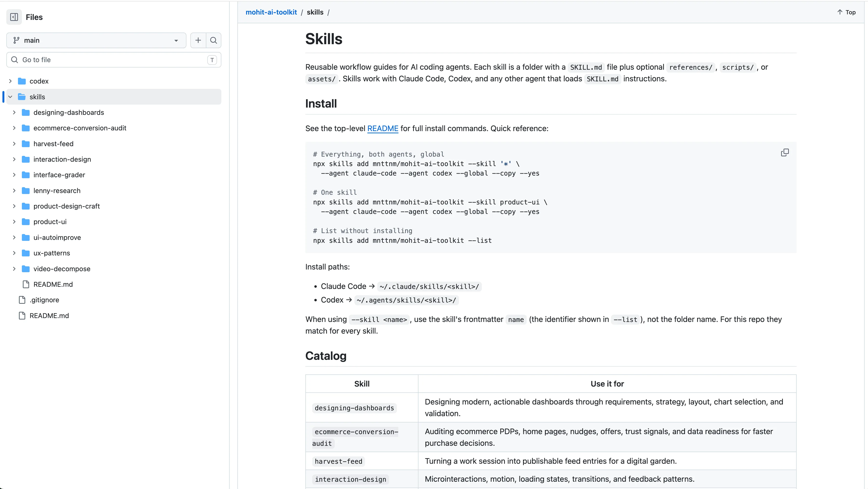Expand interface-grader folder chevron

pos(14,175)
